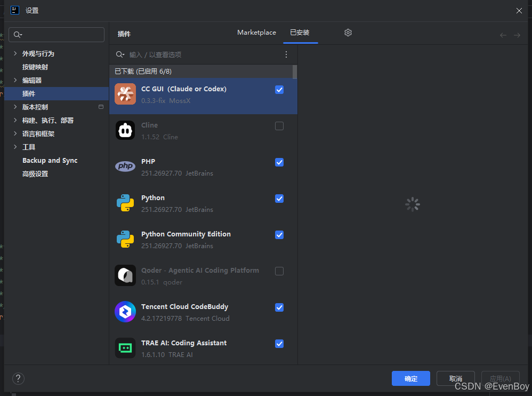Expand the 外观与行为 tree node
The width and height of the screenshot is (532, 396).
pyautogui.click(x=15, y=53)
